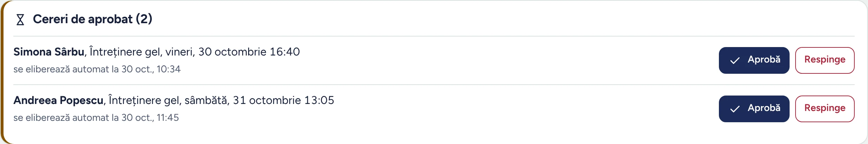
Task: Click the checkmark icon in Andreea's Aprobă button
Action: [x=735, y=109]
